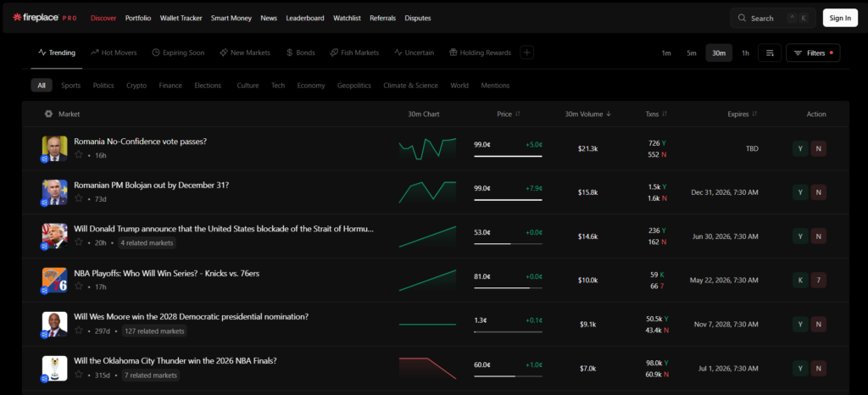868x395 pixels.
Task: Open the Portfolio page
Action: (138, 18)
